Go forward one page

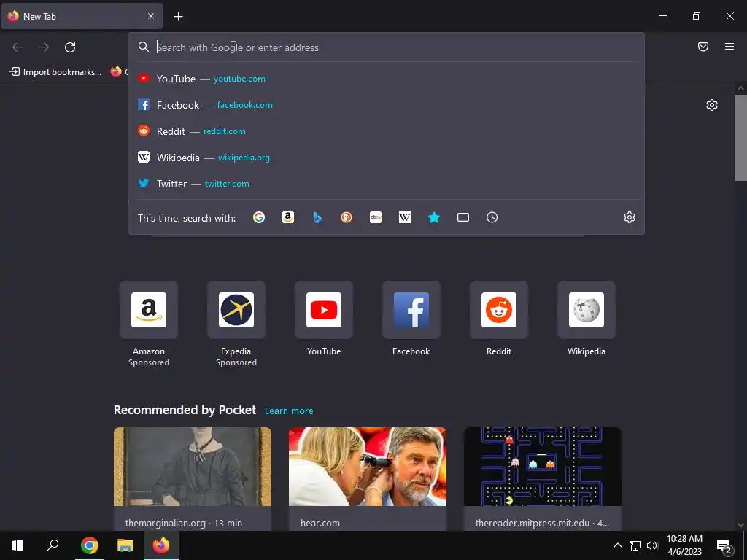tap(44, 47)
